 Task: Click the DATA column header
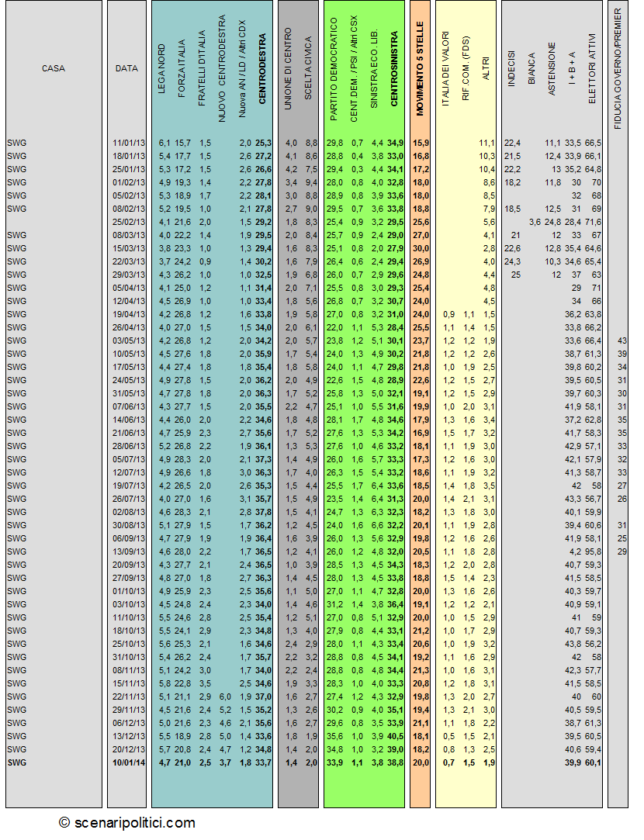[x=126, y=68]
